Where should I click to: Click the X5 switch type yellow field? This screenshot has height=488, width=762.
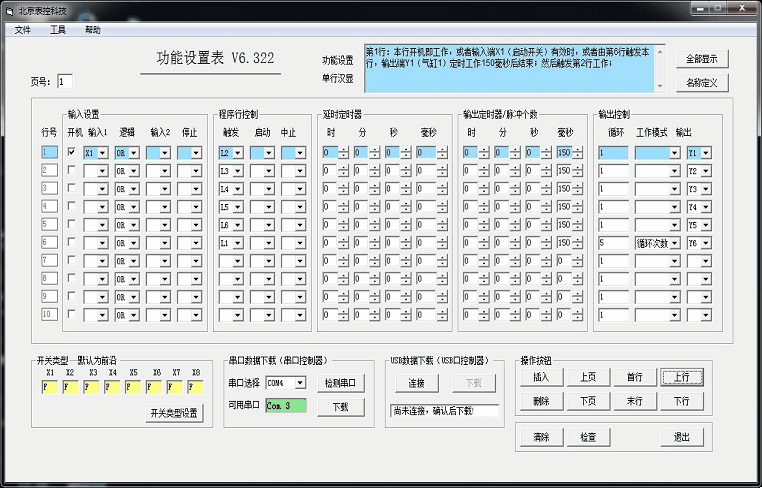[x=133, y=387]
